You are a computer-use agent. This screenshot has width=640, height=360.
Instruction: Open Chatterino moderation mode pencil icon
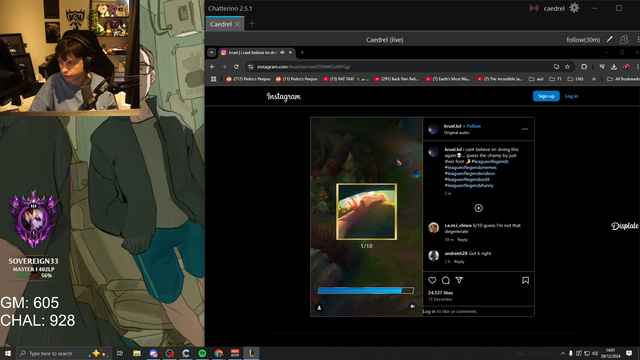(609, 39)
